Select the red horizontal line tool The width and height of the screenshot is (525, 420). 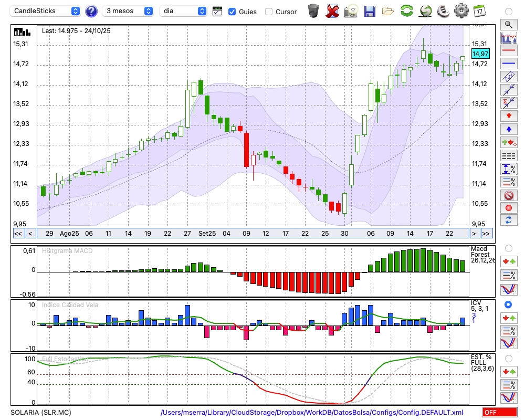point(508,51)
